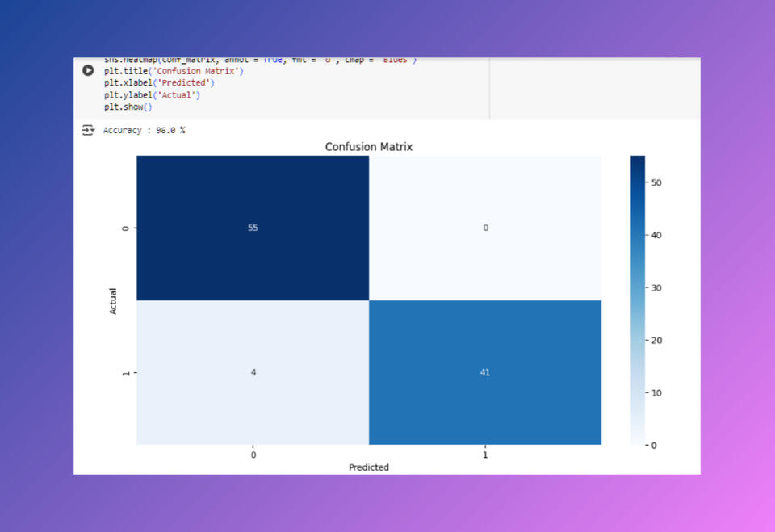The width and height of the screenshot is (775, 532).
Task: Click the plt.title('Confusion Matrix') code line
Action: pos(173,71)
